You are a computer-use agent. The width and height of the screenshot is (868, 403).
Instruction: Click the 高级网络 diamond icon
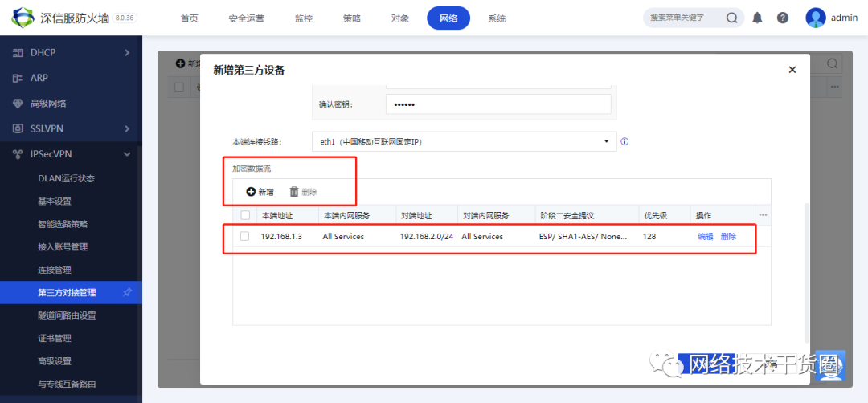(x=18, y=104)
